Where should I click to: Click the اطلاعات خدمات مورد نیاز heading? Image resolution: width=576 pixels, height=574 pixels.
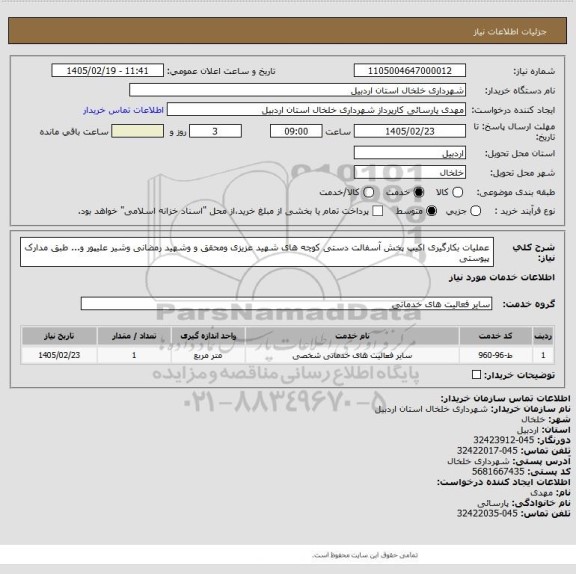point(501,277)
